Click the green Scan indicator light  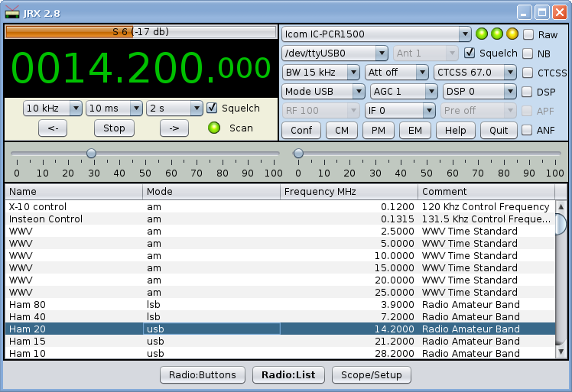(214, 128)
